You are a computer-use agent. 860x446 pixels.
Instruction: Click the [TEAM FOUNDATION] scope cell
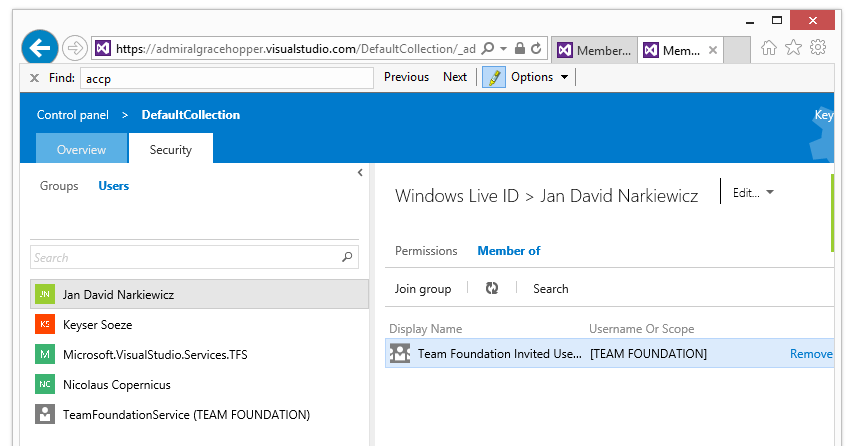[x=648, y=354]
